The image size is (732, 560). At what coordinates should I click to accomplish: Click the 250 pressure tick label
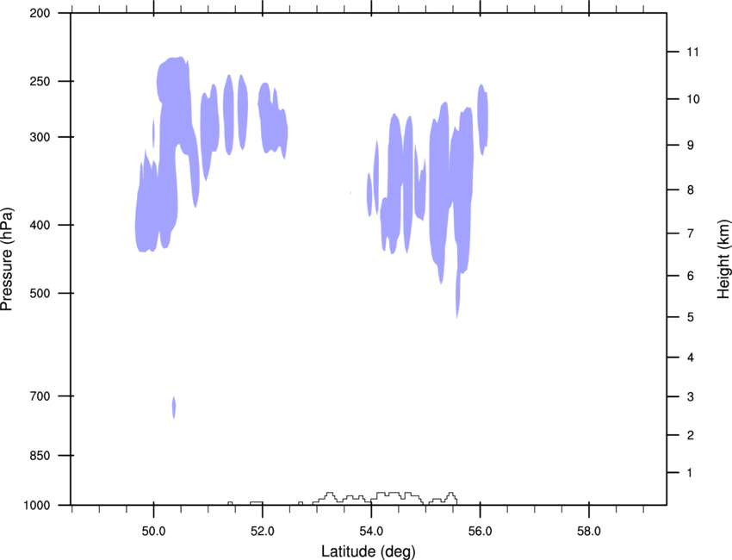point(40,81)
